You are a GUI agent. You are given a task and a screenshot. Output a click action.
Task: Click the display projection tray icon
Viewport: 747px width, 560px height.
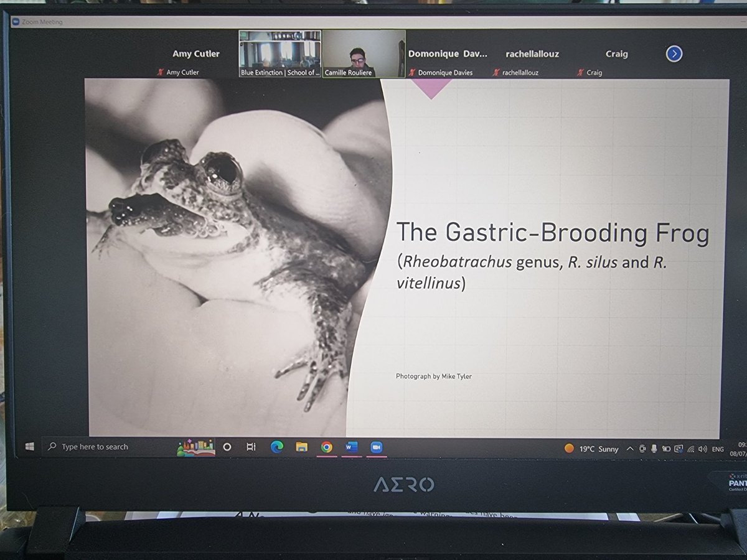[x=679, y=449]
